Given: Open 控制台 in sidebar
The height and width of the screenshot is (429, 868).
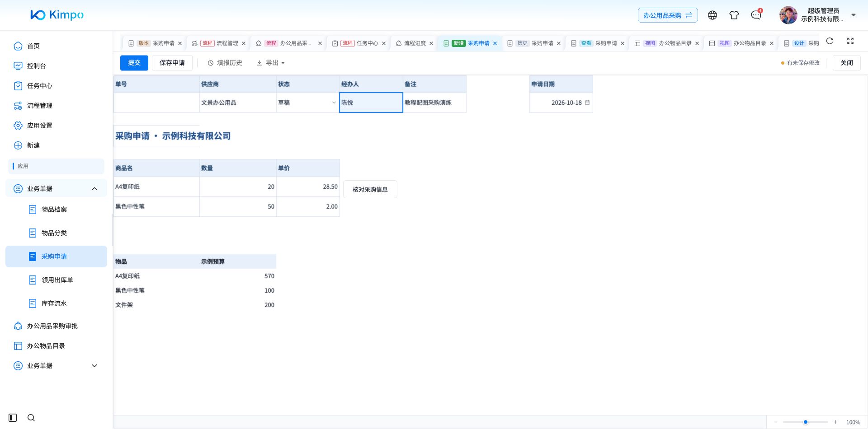Looking at the screenshot, I should coord(56,66).
